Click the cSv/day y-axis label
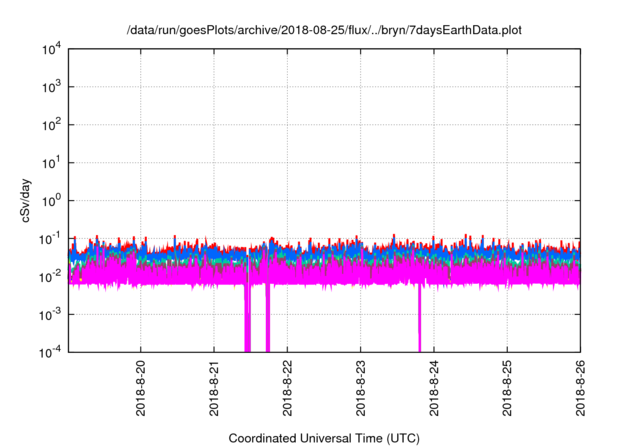Viewport: 640px width, 448px height. pos(26,200)
